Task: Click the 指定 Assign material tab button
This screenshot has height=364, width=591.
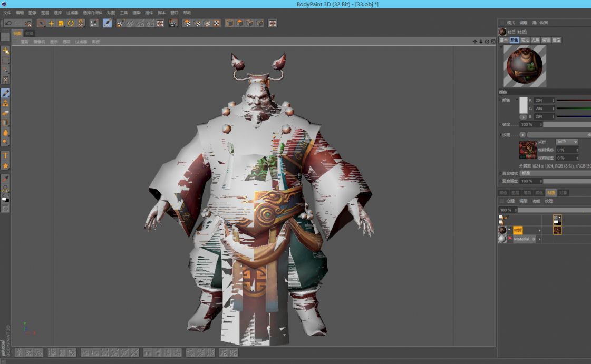Action: [x=556, y=40]
